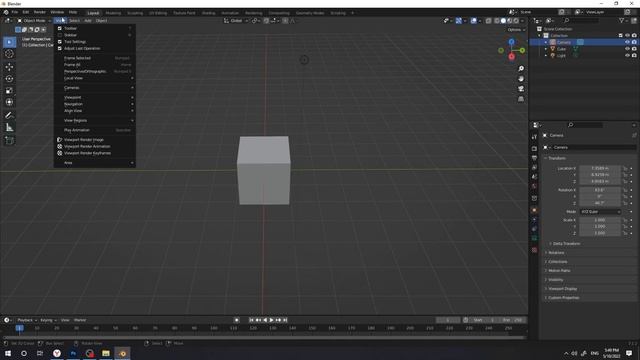The image size is (640, 360).
Task: Select the 3D Cursor tool
Action: coord(9,54)
